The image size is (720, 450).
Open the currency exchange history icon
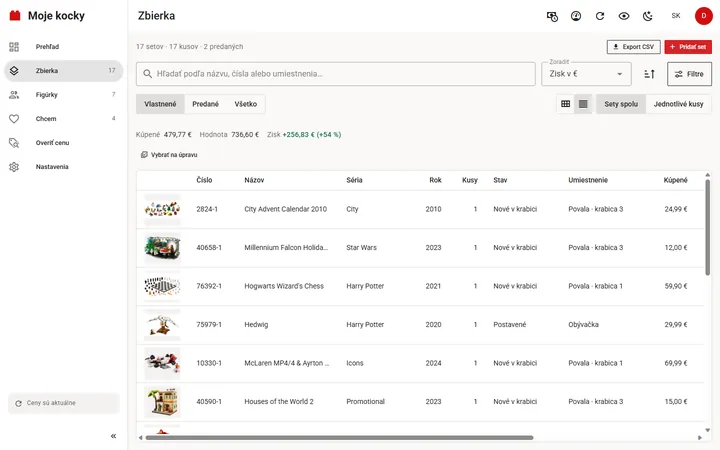(552, 16)
